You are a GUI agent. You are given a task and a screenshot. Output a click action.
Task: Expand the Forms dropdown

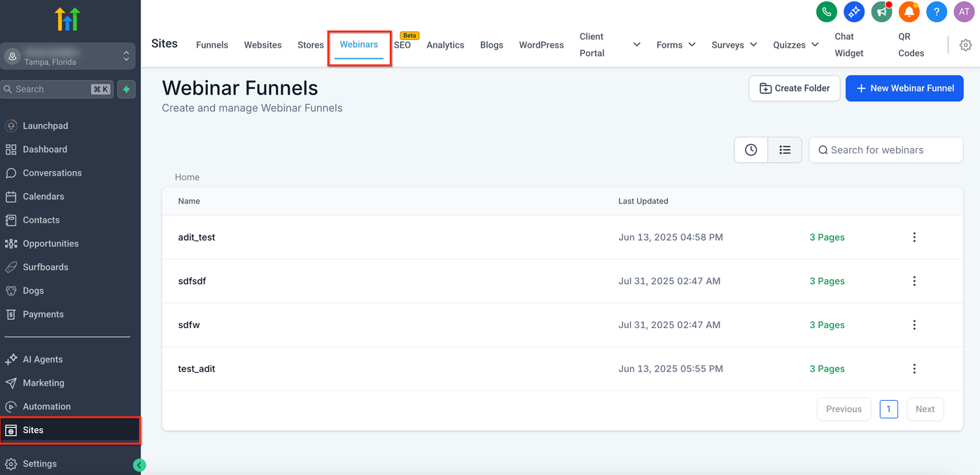tap(675, 45)
